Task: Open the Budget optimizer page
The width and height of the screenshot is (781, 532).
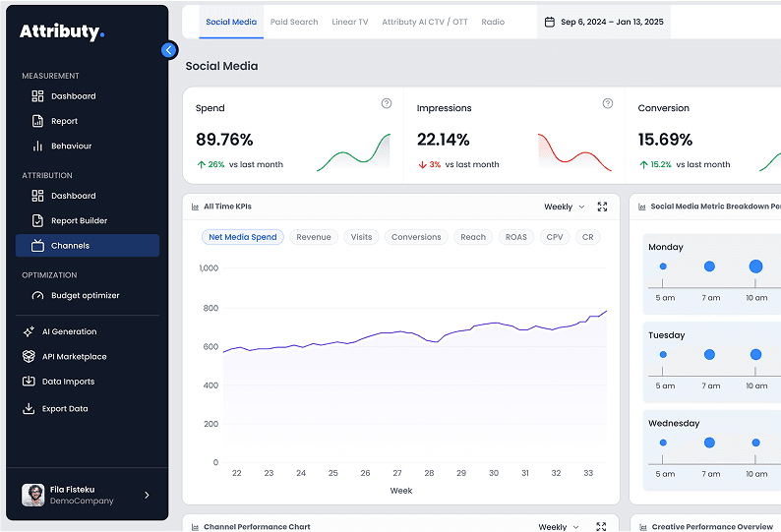Action: pos(85,295)
